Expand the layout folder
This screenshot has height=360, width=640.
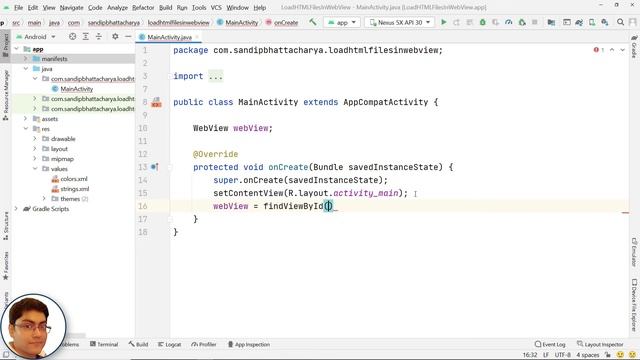35,149
